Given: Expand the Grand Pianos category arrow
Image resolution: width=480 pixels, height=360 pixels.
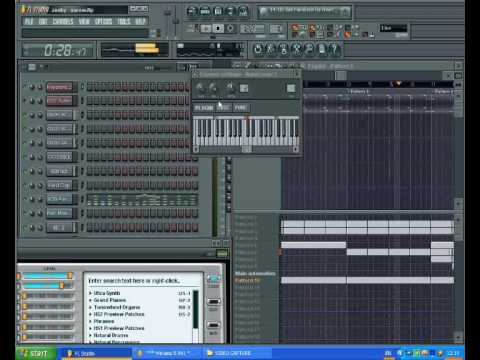Looking at the screenshot, I should tap(90, 300).
